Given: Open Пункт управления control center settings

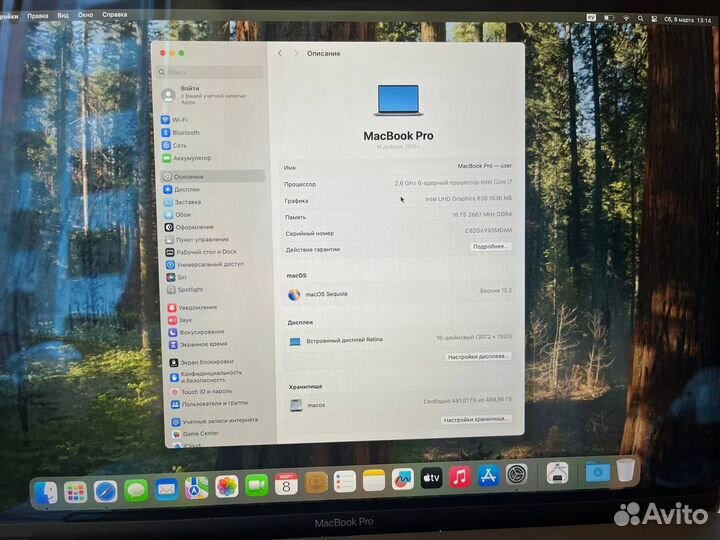Looking at the screenshot, I should pos(197,239).
